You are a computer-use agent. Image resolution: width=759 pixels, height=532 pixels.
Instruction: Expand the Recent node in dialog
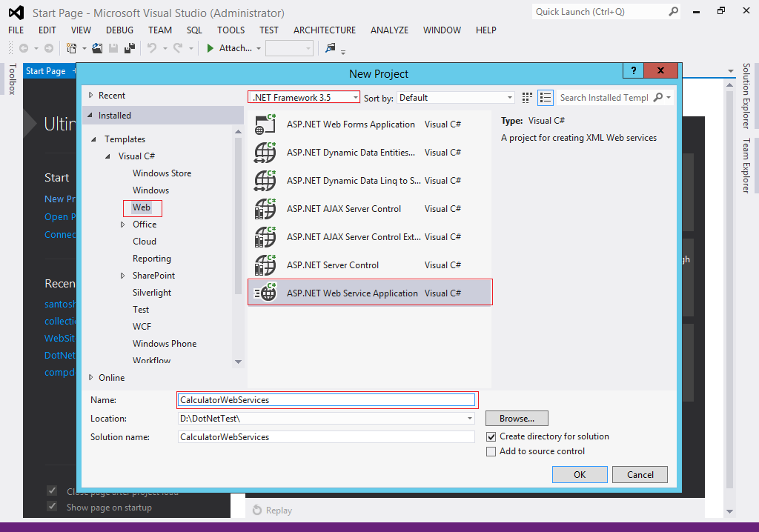(x=90, y=96)
